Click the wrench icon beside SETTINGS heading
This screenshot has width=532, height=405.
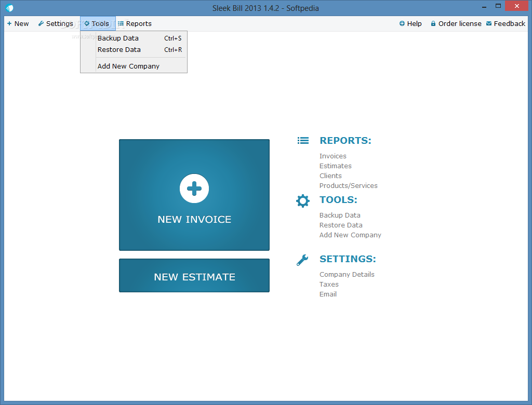click(x=302, y=260)
